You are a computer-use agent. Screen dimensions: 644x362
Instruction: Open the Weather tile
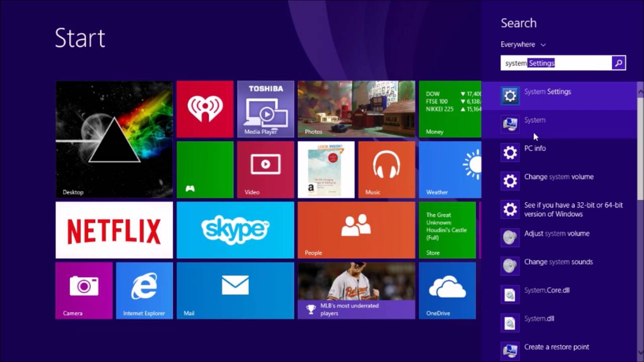[450, 169]
